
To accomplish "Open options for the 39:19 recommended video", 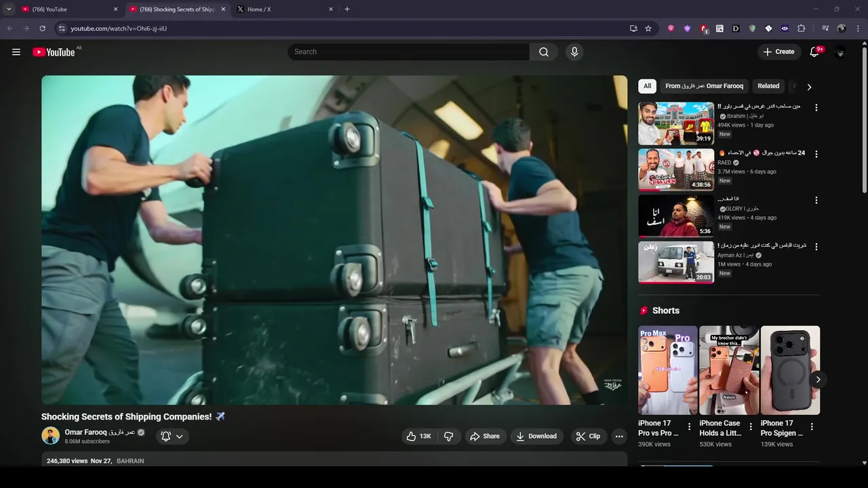I will pos(816,108).
